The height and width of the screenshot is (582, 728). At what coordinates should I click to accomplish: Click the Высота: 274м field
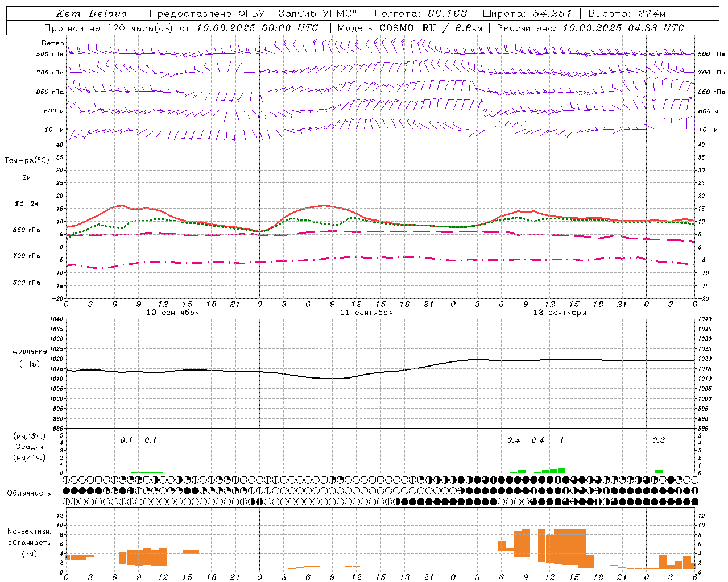(x=627, y=14)
